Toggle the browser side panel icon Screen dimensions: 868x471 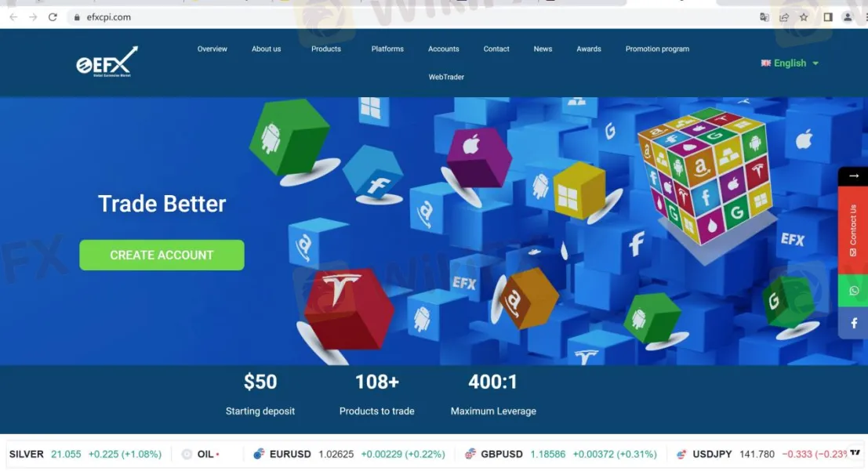[827, 17]
